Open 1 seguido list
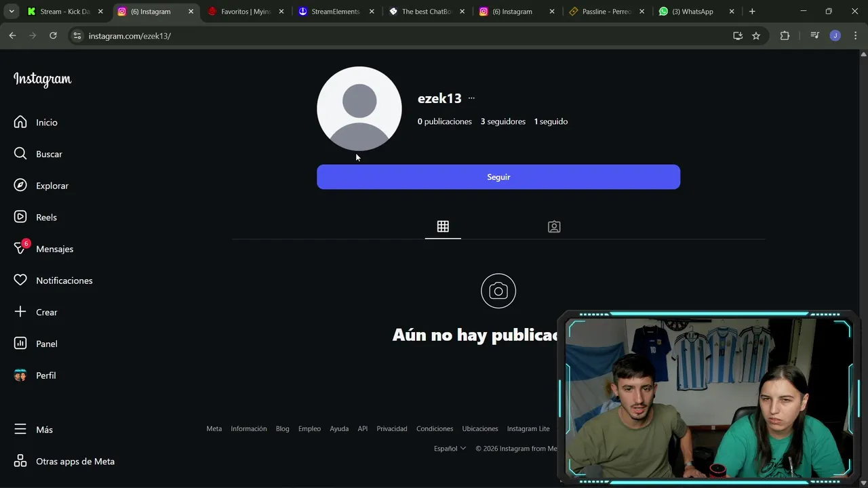Screen dimensions: 868x488 551,121
